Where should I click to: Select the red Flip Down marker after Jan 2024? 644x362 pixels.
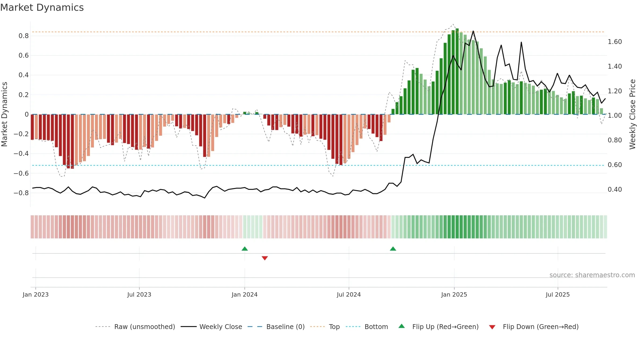[265, 258]
